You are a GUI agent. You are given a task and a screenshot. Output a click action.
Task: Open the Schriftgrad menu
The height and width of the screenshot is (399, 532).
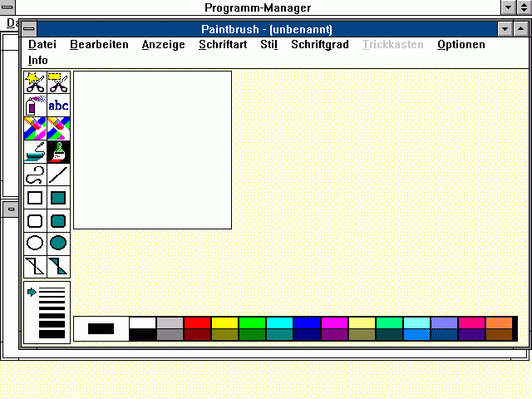pyautogui.click(x=320, y=44)
